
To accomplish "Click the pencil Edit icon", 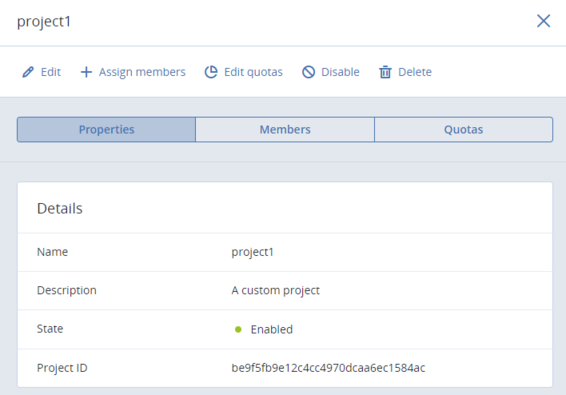I will tap(28, 72).
